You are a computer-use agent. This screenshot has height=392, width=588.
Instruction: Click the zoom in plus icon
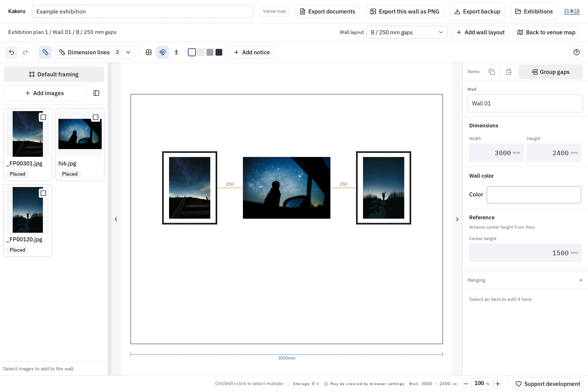(x=498, y=384)
